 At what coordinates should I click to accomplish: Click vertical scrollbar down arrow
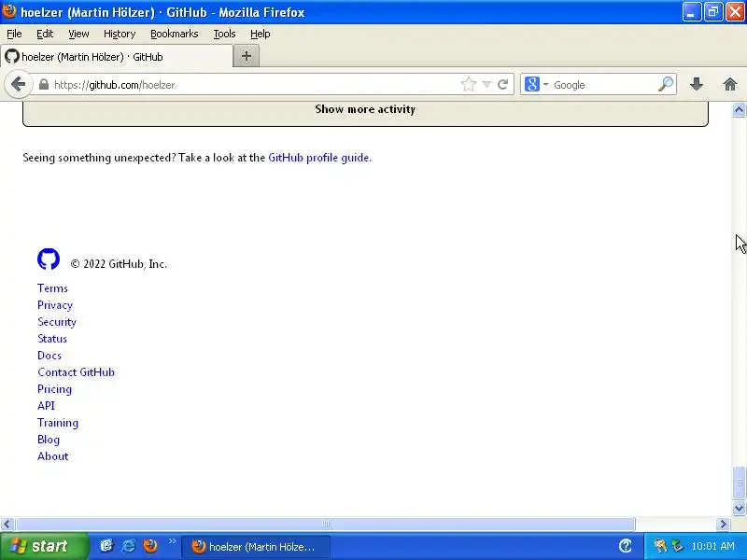(x=739, y=508)
